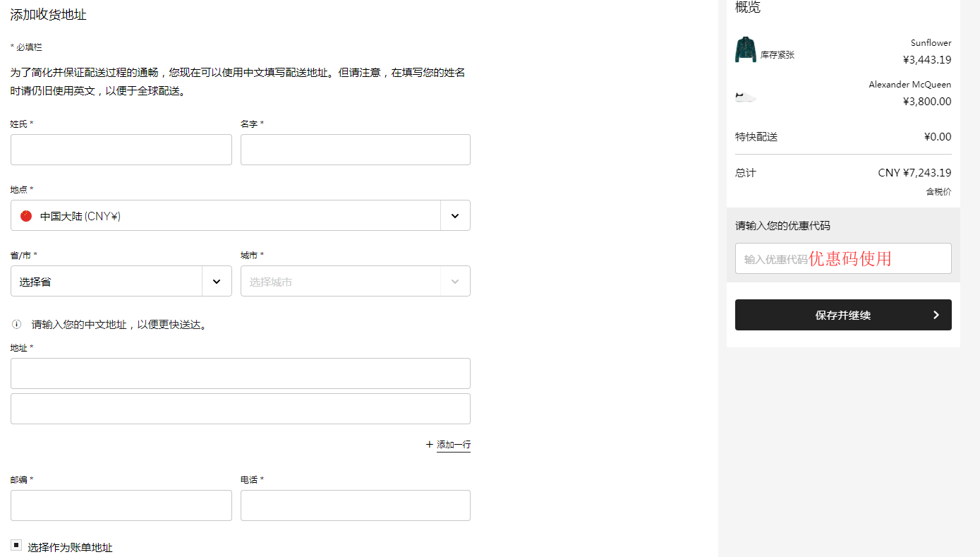The width and height of the screenshot is (980, 557).
Task: Click the arrow chevron inside the 保存并继续 button
Action: 936,315
